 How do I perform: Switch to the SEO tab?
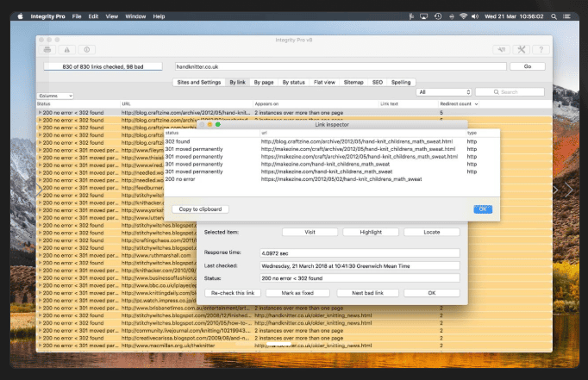[378, 82]
